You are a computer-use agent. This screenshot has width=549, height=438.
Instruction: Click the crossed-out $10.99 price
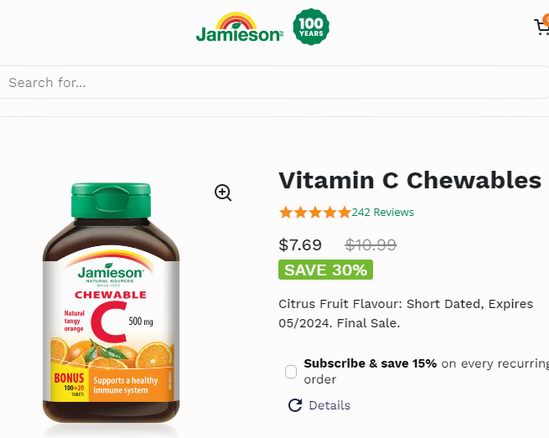pyautogui.click(x=371, y=244)
